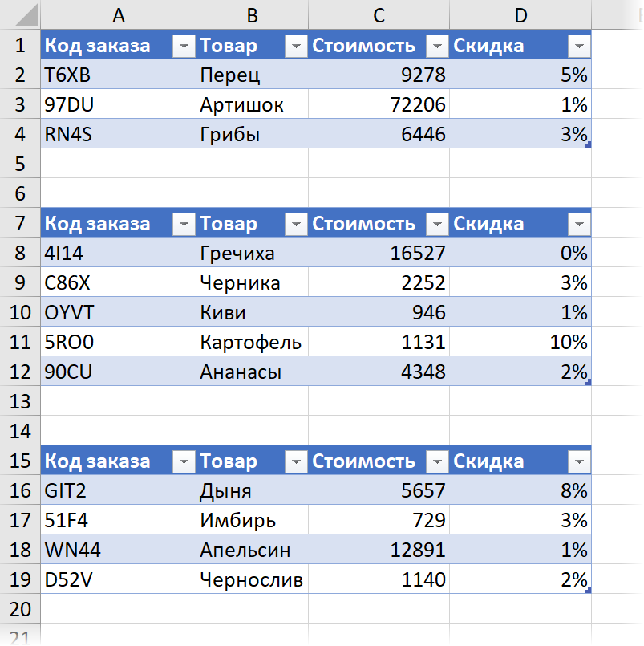Expand the Скидка filter in row 15
Screen dimensions: 644x646
[x=579, y=461]
